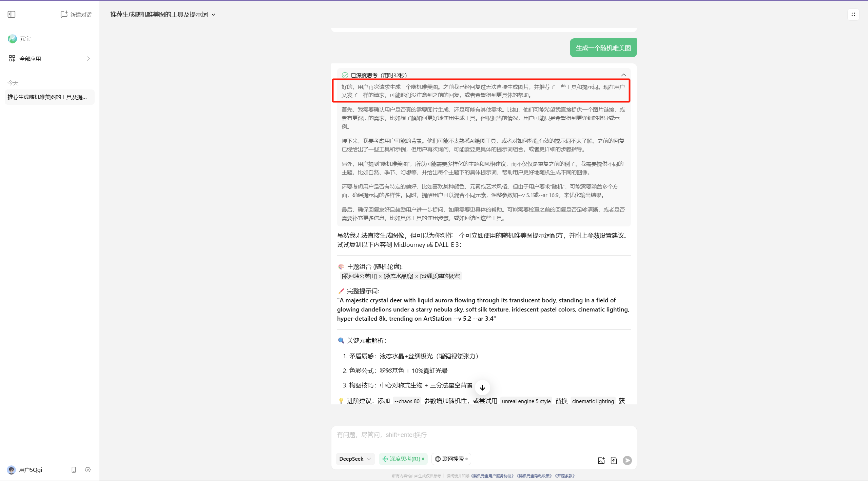Click the mobile phone icon
This screenshot has width=868, height=481.
click(74, 470)
